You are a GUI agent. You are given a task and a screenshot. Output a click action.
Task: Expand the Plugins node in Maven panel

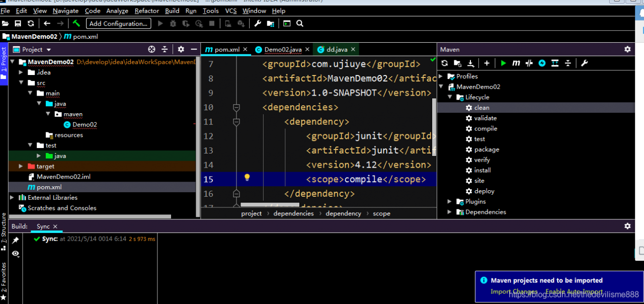[x=450, y=201]
